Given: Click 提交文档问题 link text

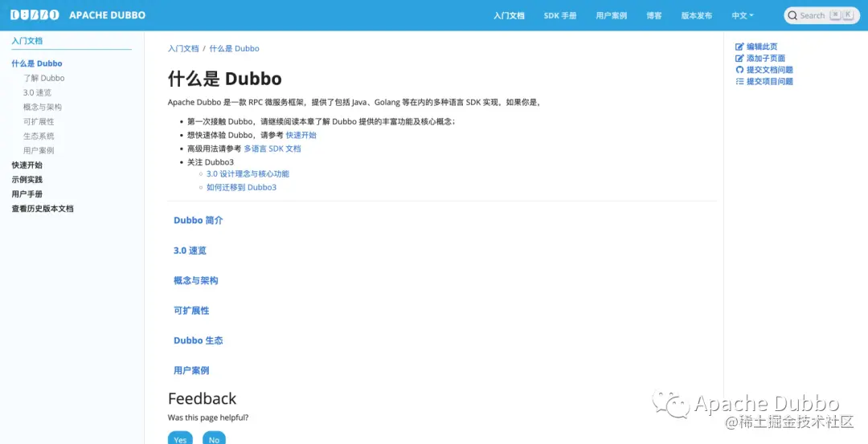Looking at the screenshot, I should pyautogui.click(x=769, y=70).
